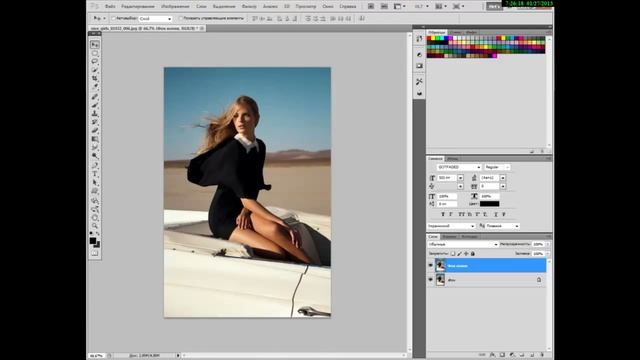Select the Eraser tool
The width and height of the screenshot is (640, 360).
pos(95,131)
